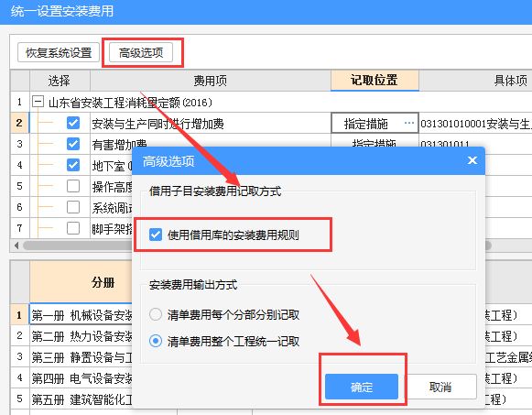Close the 高级选项 dialog with X
Viewport: 532px width, 415px height.
coord(472,160)
